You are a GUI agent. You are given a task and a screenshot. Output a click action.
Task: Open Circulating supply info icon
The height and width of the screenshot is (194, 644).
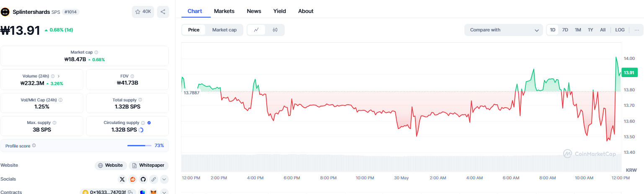point(143,123)
